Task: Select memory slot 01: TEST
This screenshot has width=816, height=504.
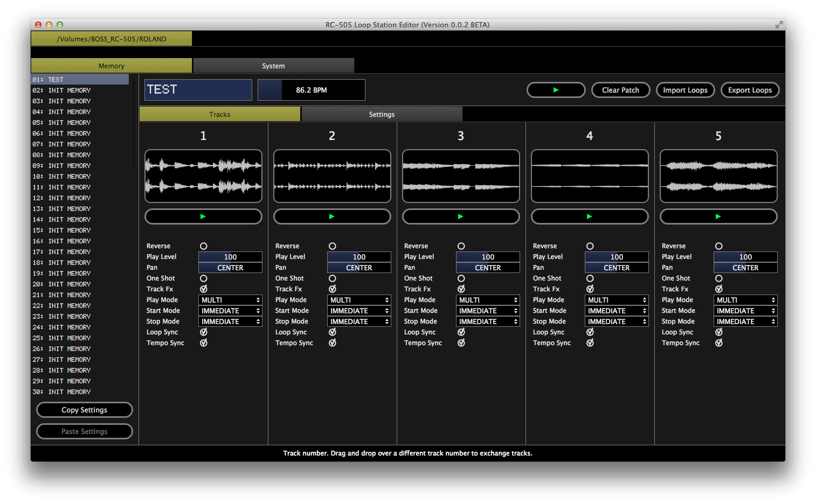Action: pos(80,79)
